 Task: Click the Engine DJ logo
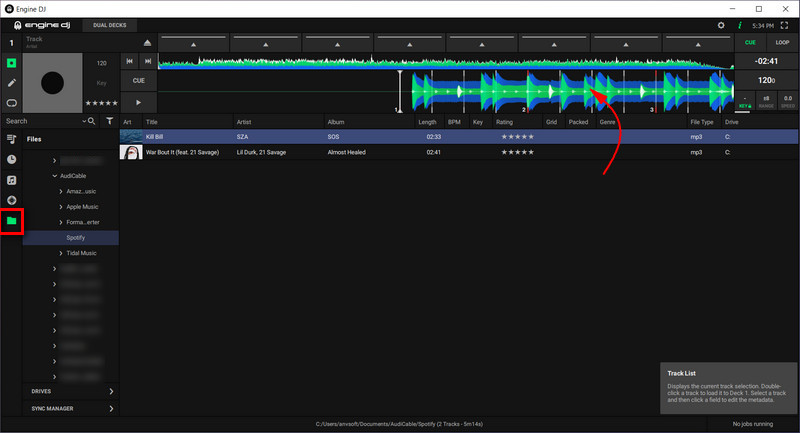pos(42,25)
